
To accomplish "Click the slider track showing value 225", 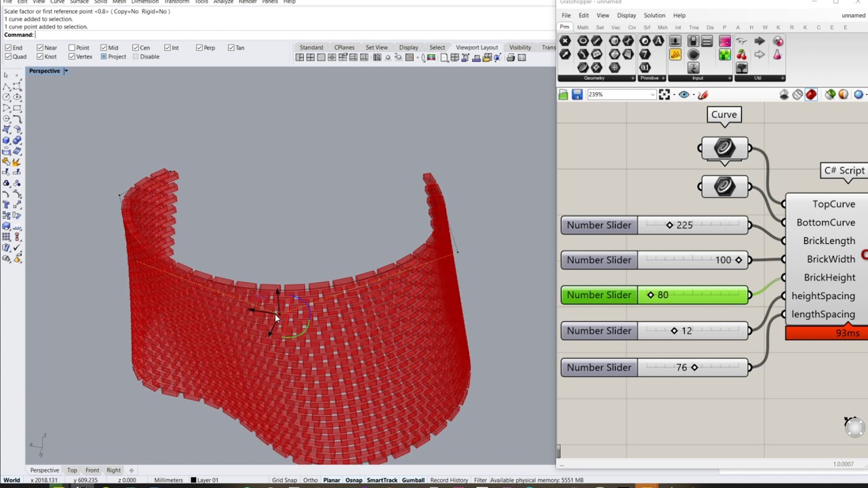I will click(x=692, y=225).
